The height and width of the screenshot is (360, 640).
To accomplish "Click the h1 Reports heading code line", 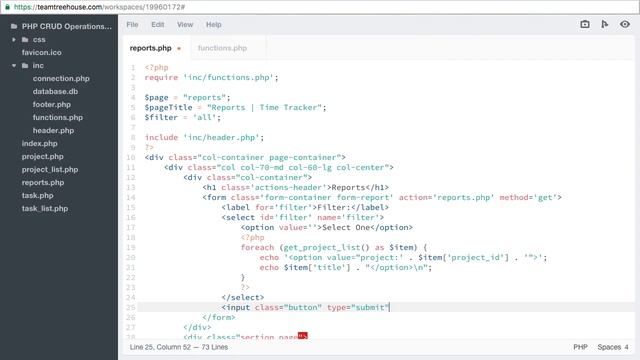I will tap(296, 188).
